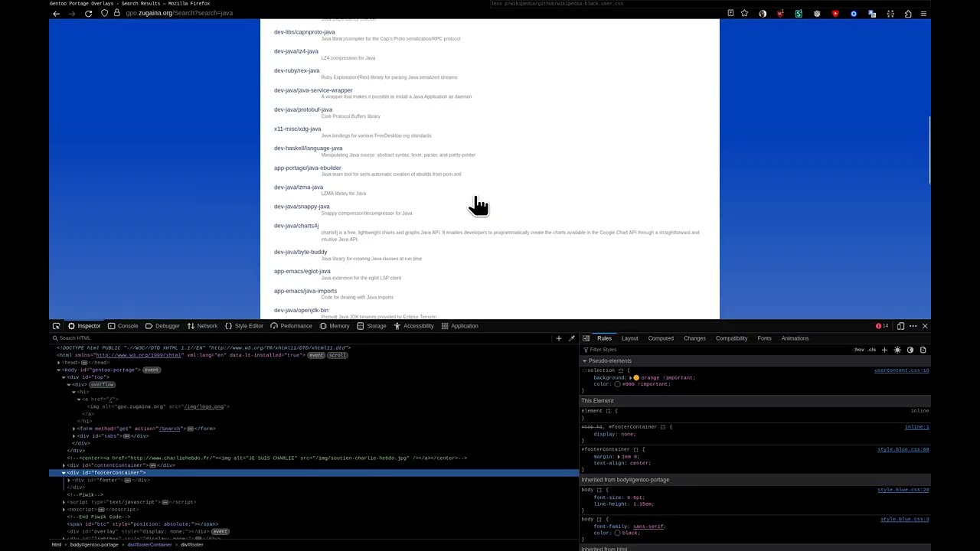Toggle dark color scheme simulation icon
The image size is (980, 551).
(x=910, y=350)
